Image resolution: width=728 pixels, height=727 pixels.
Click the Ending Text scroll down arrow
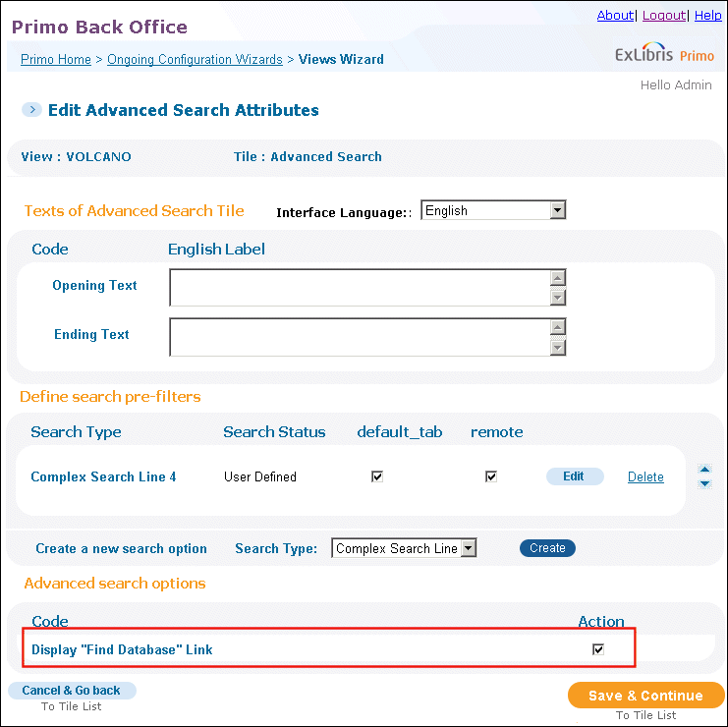(x=558, y=347)
